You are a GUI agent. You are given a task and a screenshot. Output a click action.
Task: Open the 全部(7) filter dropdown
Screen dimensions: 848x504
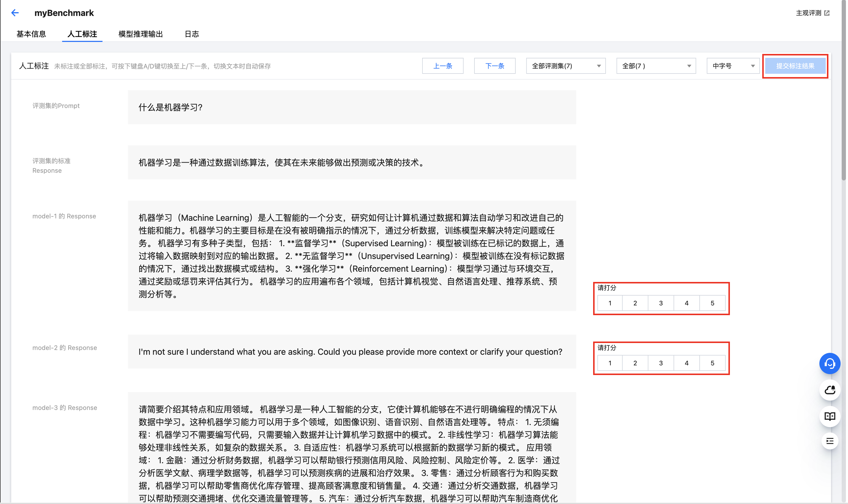pos(656,66)
